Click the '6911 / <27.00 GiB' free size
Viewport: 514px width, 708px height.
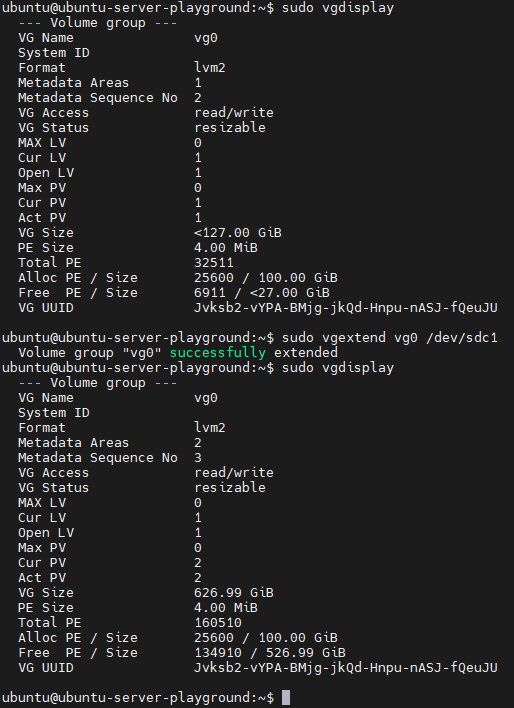tap(262, 293)
